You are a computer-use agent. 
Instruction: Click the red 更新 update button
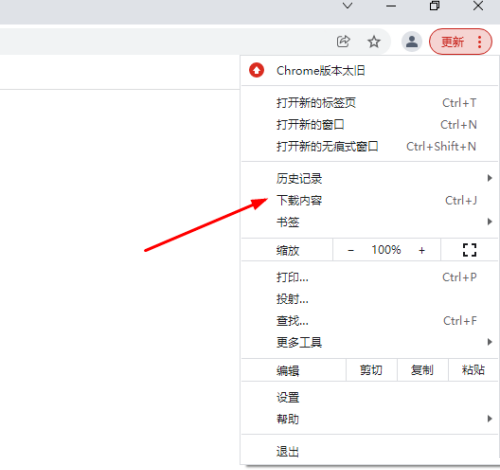452,42
